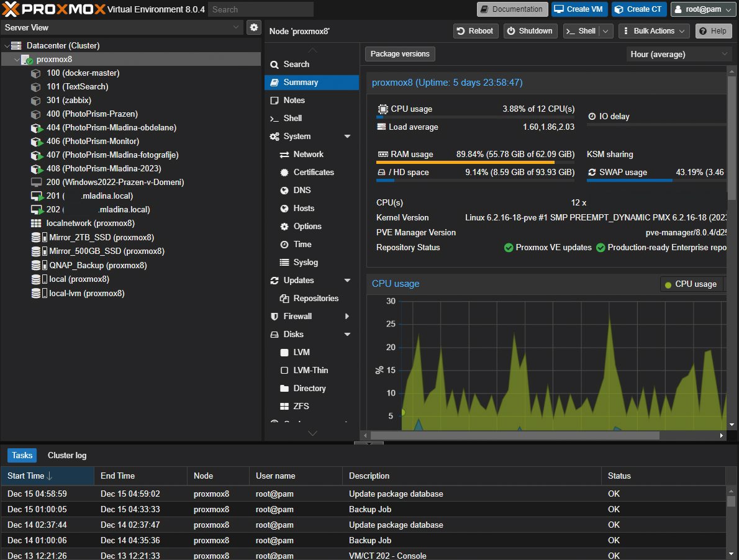
Task: Click Create CT button
Action: [638, 9]
